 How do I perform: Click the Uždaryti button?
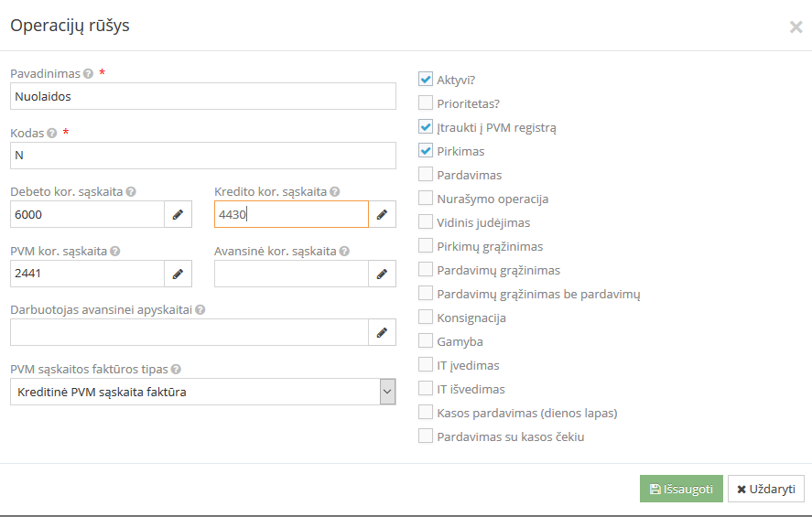(x=766, y=490)
